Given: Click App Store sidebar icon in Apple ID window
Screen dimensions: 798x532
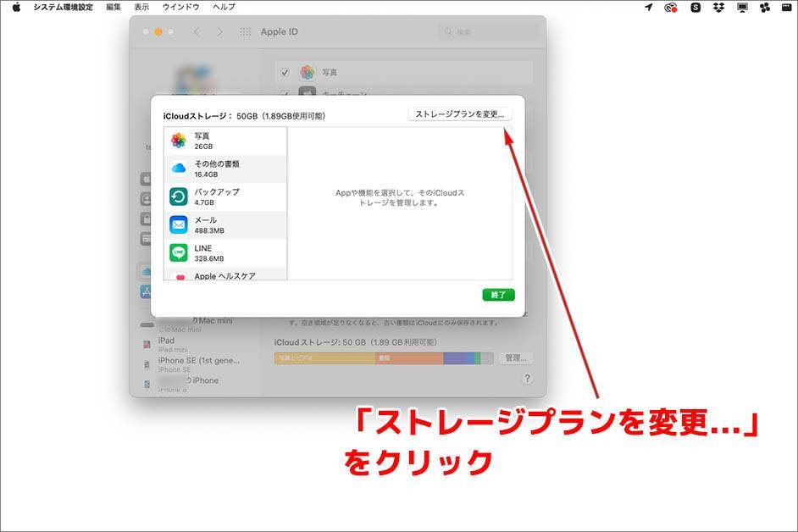Looking at the screenshot, I should tap(146, 291).
